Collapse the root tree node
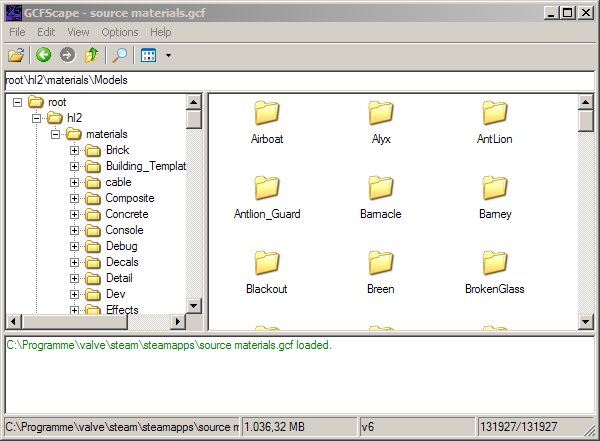600x441 pixels. [x=18, y=102]
